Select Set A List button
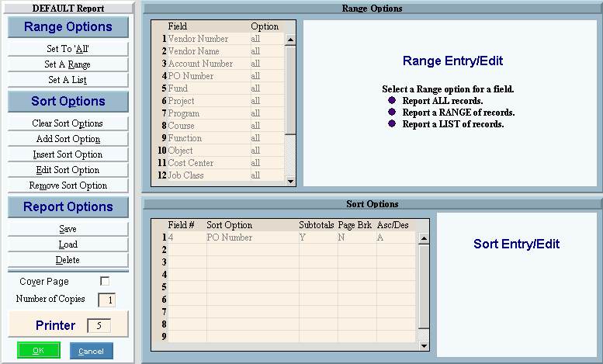The height and width of the screenshot is (364, 603). (x=68, y=80)
